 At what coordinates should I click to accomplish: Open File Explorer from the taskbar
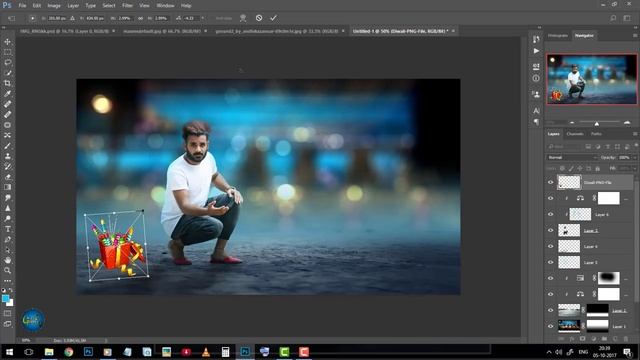point(49,352)
